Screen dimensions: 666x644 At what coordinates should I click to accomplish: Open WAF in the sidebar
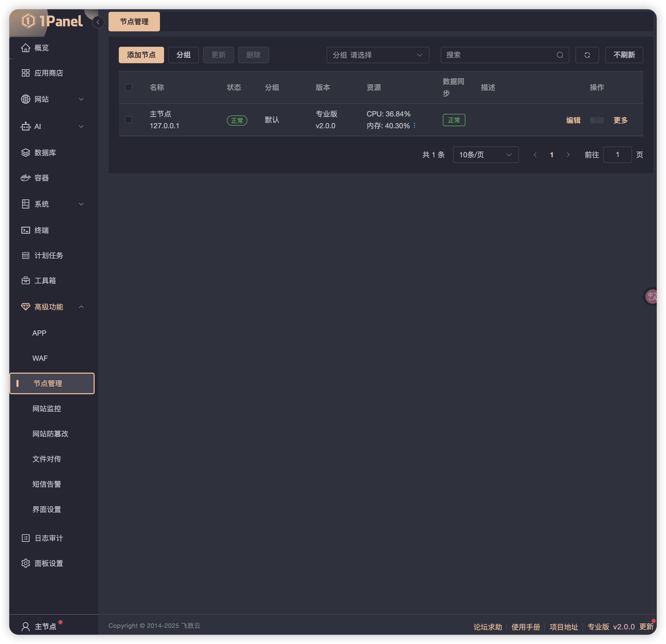click(x=40, y=358)
